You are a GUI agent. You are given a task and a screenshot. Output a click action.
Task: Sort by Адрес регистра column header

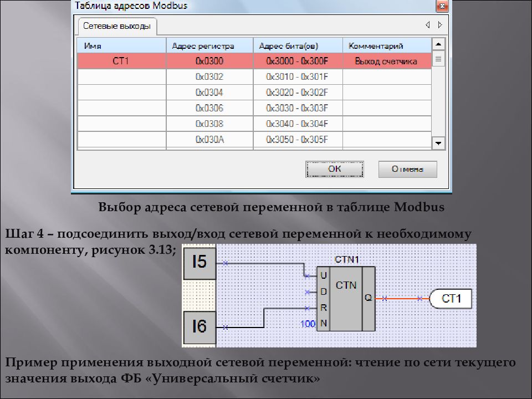pyautogui.click(x=209, y=46)
